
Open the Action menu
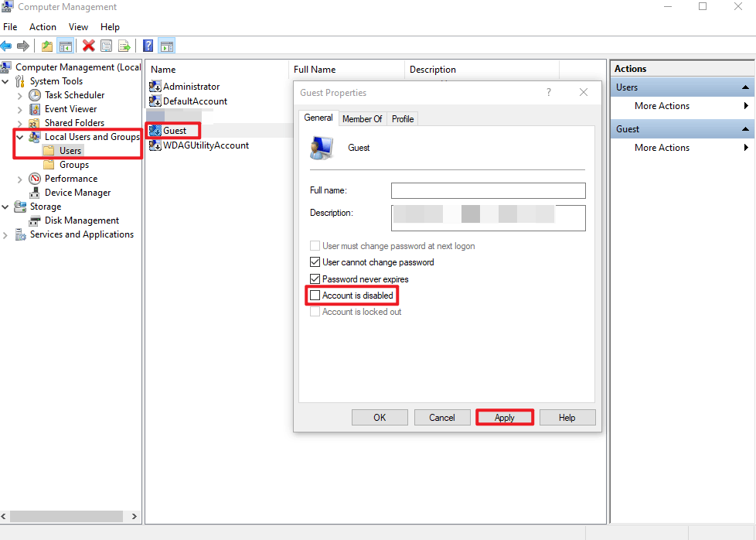click(x=43, y=26)
